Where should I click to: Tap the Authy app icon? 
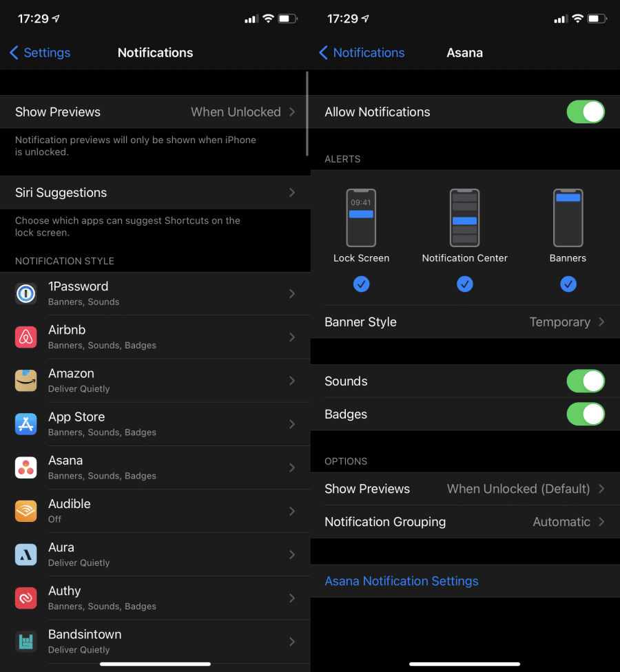[x=25, y=598]
